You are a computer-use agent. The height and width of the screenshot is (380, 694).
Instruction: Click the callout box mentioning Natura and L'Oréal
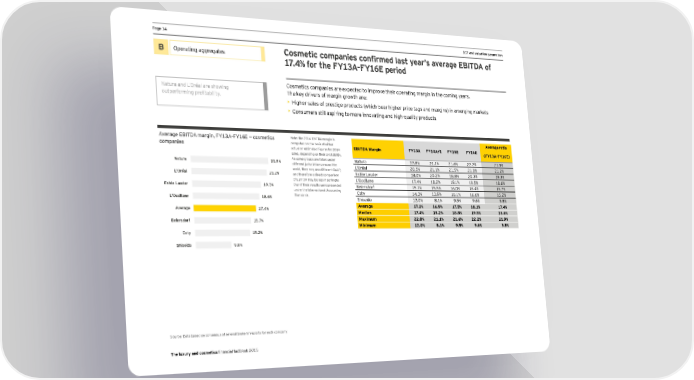pyautogui.click(x=212, y=92)
